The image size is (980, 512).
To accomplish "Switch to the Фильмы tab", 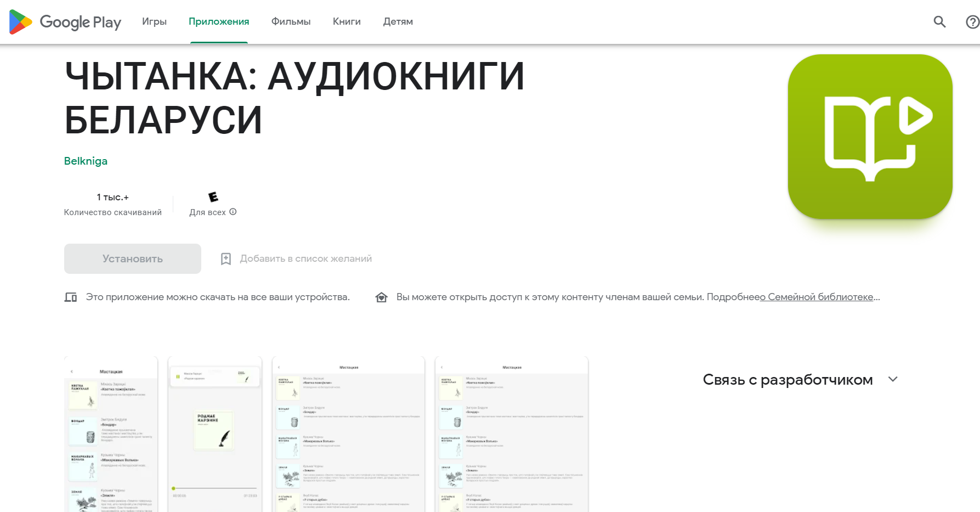I will 291,22.
